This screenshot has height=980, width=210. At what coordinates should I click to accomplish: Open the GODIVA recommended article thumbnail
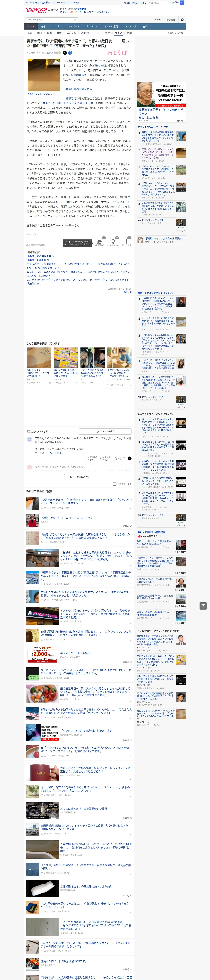(39, 357)
